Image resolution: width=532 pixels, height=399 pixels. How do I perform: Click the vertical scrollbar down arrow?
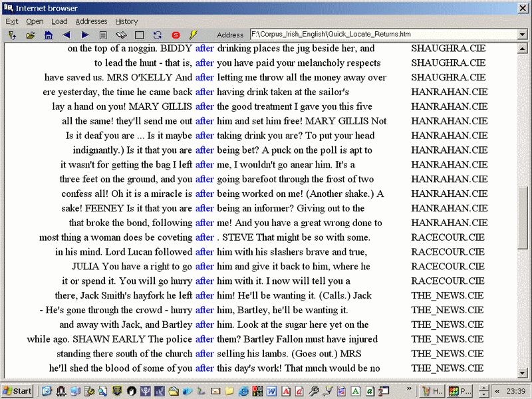[x=523, y=374]
